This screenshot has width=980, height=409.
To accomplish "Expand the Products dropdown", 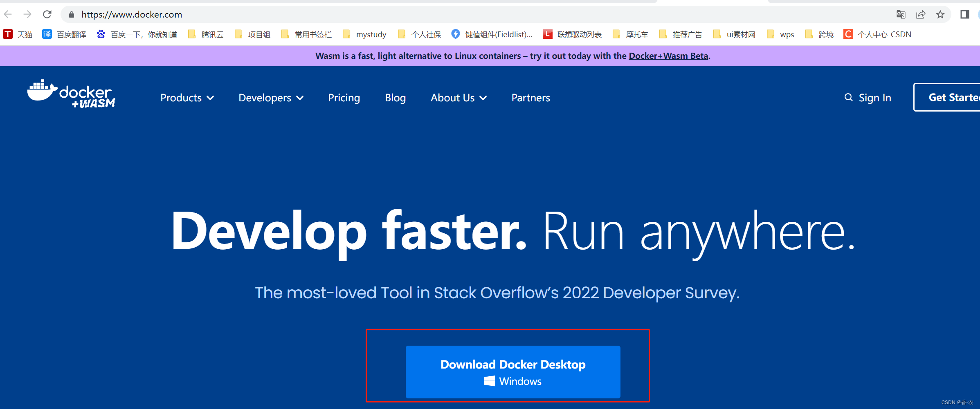I will click(x=187, y=98).
